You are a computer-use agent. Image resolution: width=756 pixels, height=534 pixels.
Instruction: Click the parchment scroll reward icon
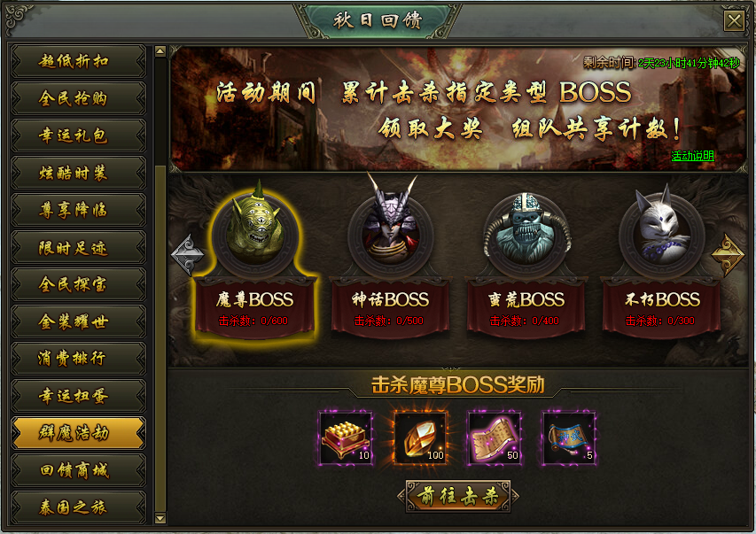click(x=495, y=437)
